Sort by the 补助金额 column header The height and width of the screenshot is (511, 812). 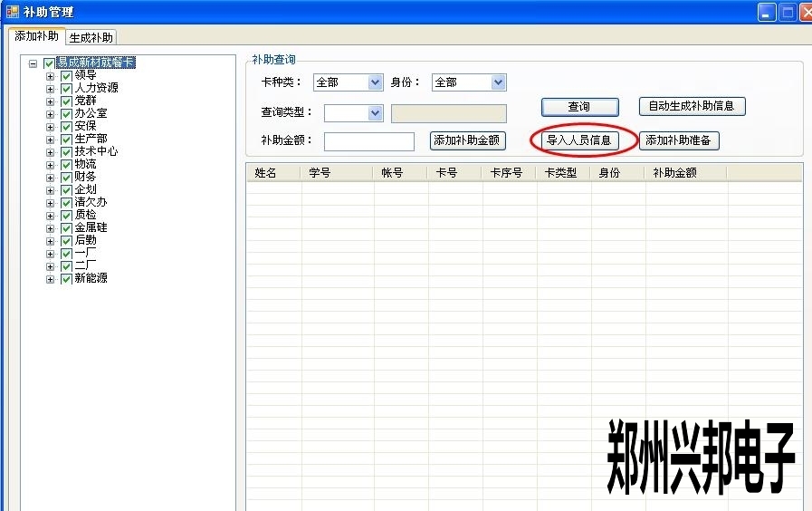click(x=687, y=173)
